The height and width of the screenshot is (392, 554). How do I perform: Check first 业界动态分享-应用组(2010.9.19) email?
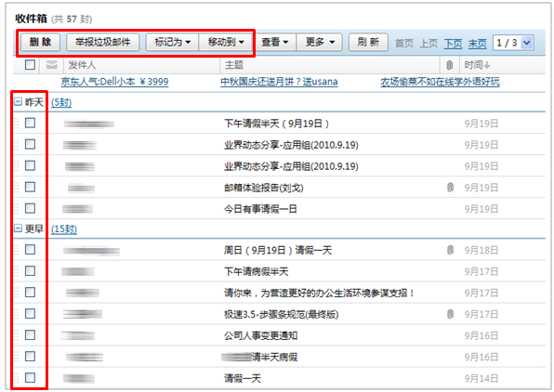(x=30, y=144)
